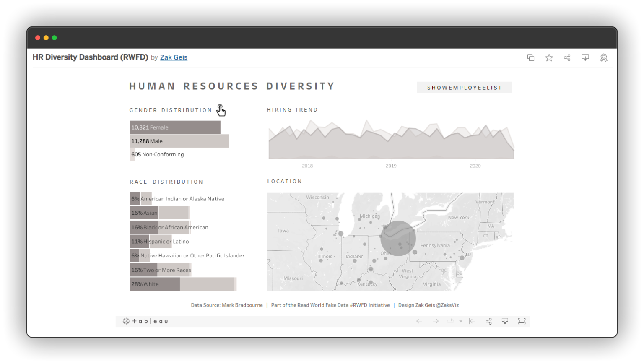This screenshot has width=644, height=364.
Task: Click the download icon in the bottom toolbar
Action: [x=505, y=321]
